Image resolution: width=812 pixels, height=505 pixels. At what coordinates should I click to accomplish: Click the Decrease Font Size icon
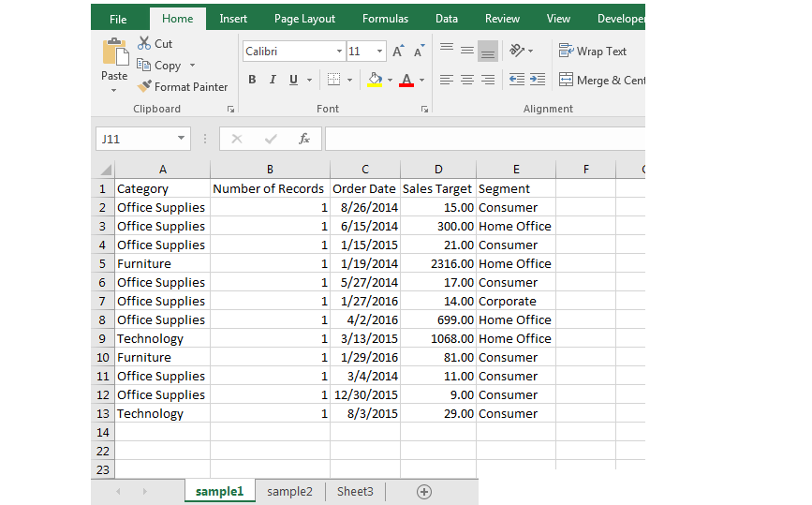(x=419, y=51)
